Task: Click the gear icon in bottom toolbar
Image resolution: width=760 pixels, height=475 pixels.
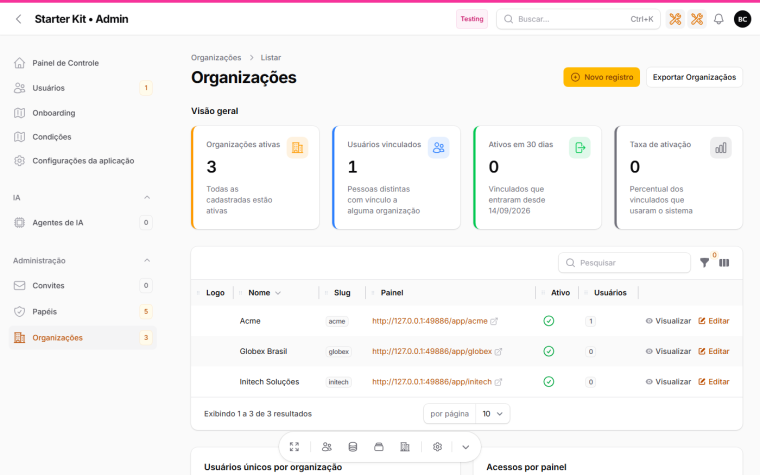Action: pyautogui.click(x=438, y=447)
